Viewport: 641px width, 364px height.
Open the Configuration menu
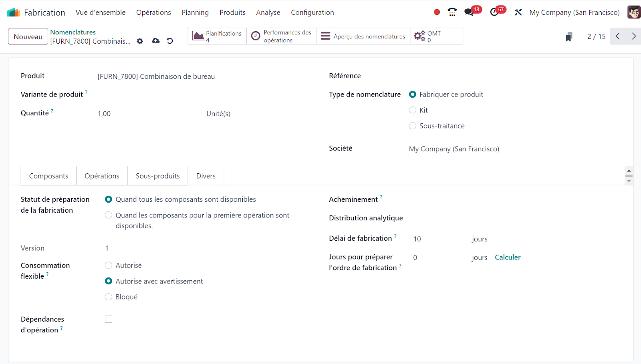point(312,12)
